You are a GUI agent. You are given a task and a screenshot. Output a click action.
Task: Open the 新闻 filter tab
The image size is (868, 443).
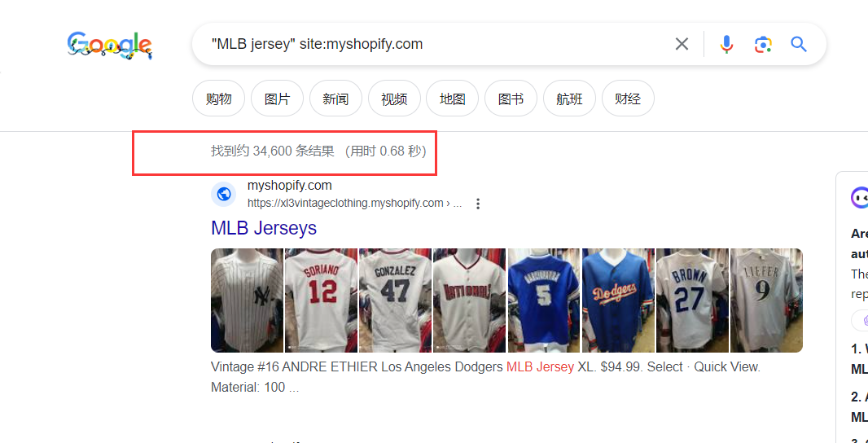tap(335, 99)
